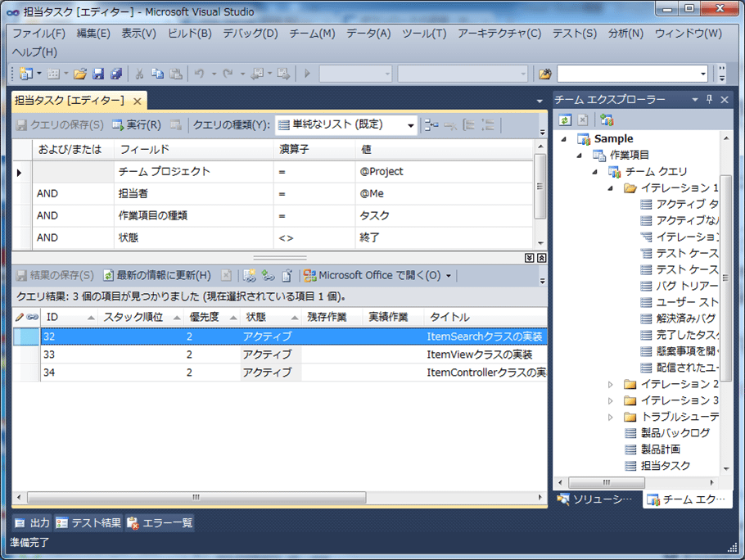Viewport: 745px width, 560px height.
Task: Open the 出力 panel tab
Action: tap(32, 523)
